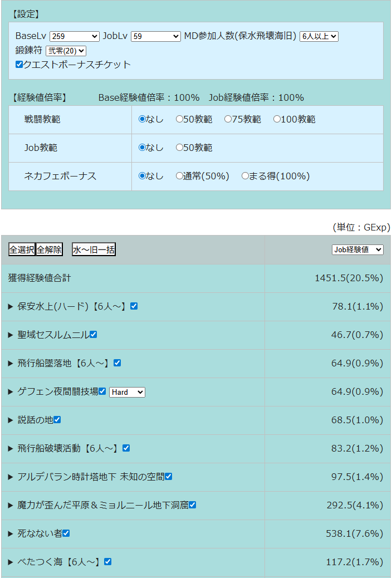Select まる得(100%) ネカフェボーナス radio

pyautogui.click(x=245, y=176)
